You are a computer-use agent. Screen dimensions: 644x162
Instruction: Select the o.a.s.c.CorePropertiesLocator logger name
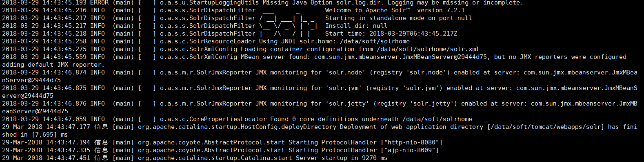point(213,119)
